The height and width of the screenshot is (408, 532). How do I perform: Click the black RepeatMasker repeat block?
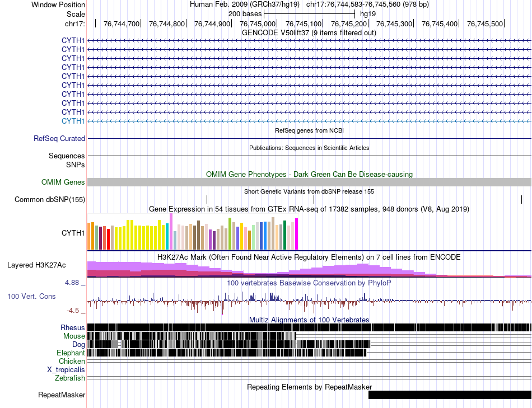450,395
